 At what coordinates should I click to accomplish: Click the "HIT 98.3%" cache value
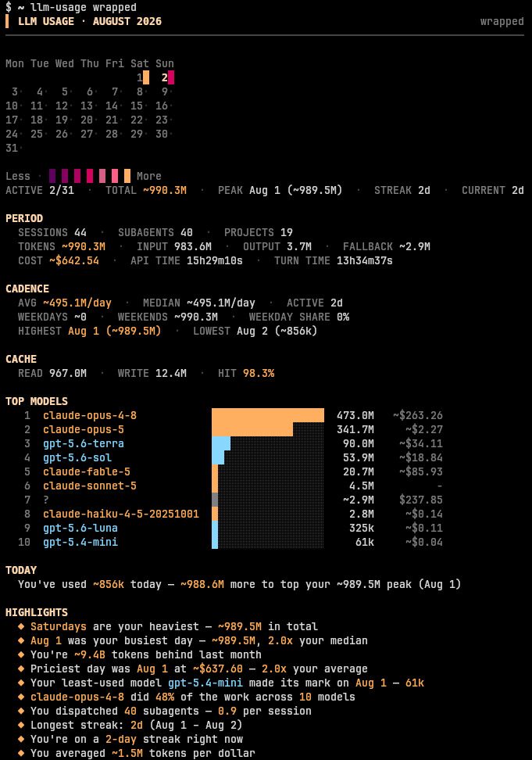(x=246, y=373)
